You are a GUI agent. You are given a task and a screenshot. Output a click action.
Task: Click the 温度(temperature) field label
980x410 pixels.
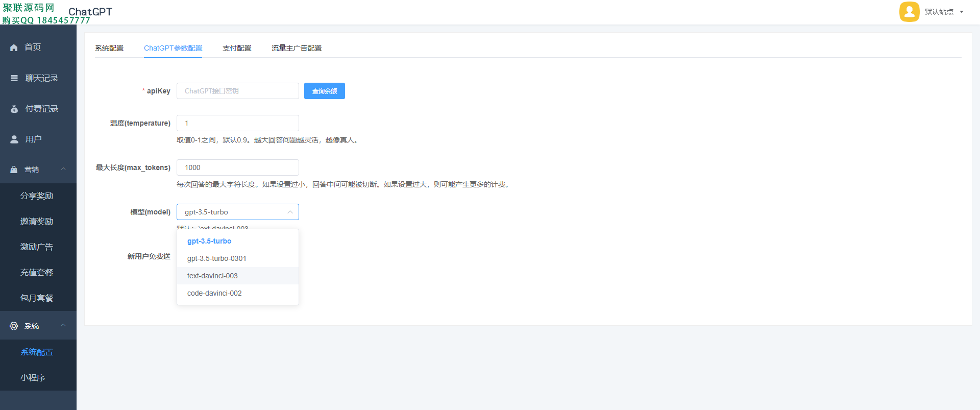pos(140,123)
